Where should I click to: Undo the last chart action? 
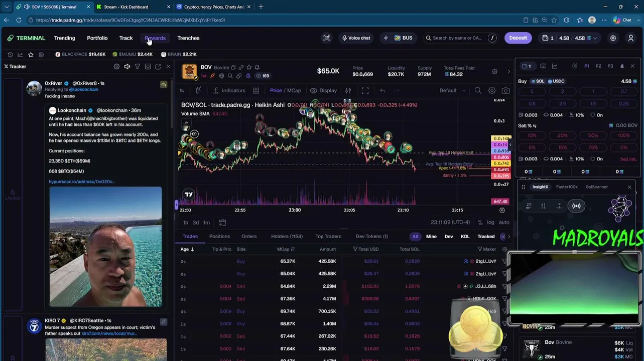pos(382,91)
